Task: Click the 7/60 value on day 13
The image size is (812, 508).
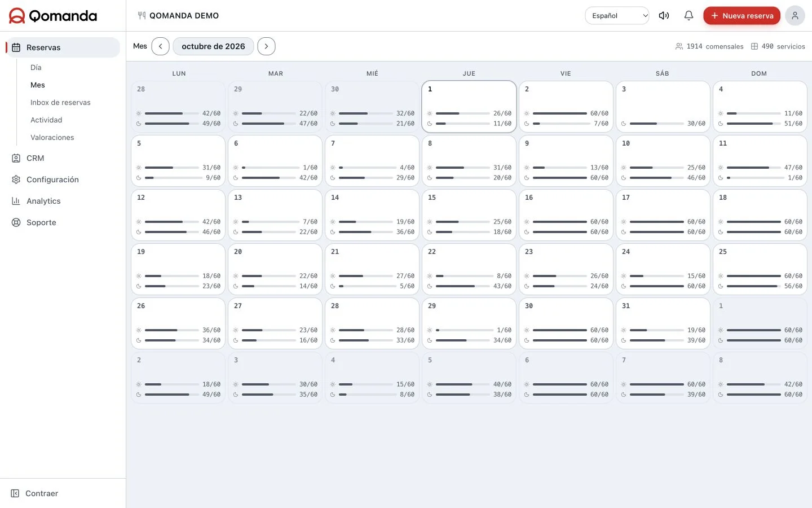Action: (310, 222)
